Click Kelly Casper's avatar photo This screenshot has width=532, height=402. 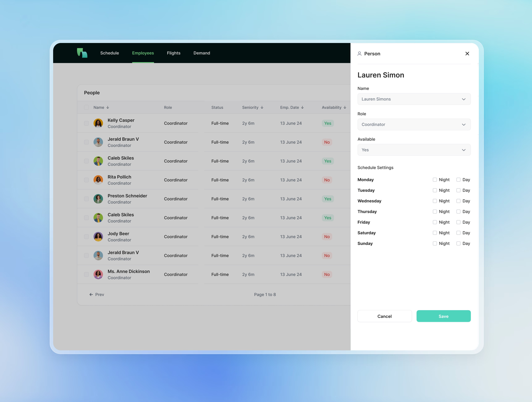(98, 123)
